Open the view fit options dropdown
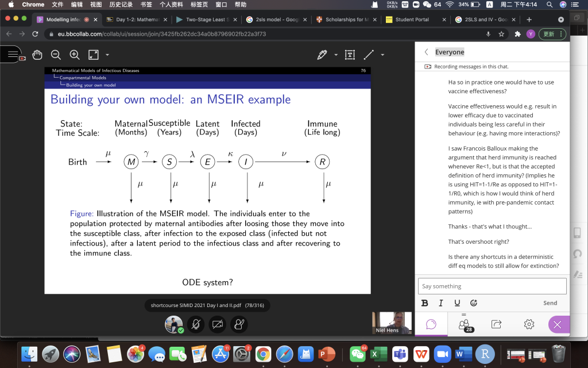 click(x=107, y=55)
